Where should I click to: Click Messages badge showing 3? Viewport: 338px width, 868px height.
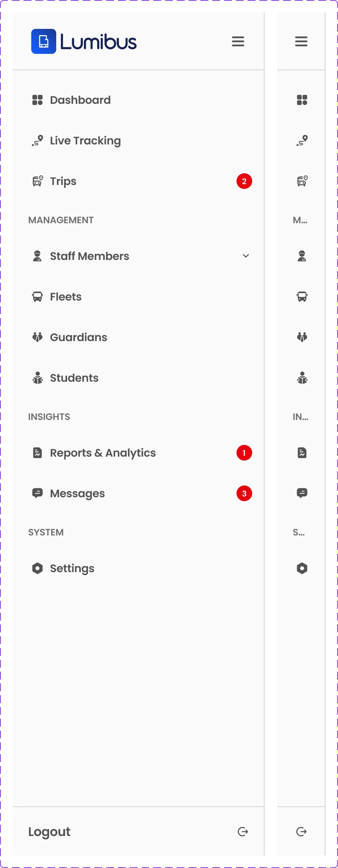point(244,493)
